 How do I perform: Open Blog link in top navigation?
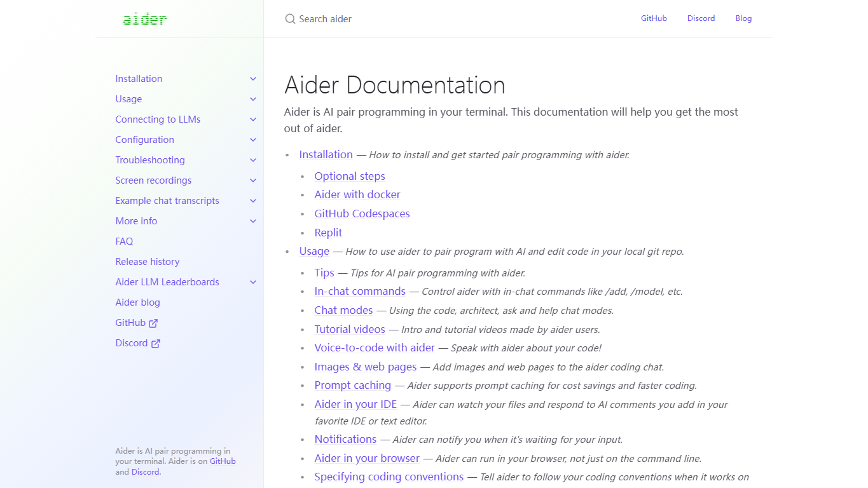click(x=743, y=18)
